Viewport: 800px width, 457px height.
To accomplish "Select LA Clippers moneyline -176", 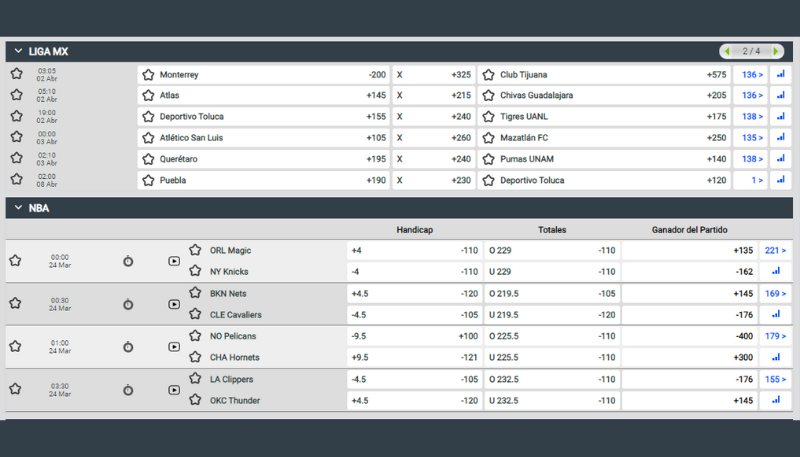I will tap(688, 379).
